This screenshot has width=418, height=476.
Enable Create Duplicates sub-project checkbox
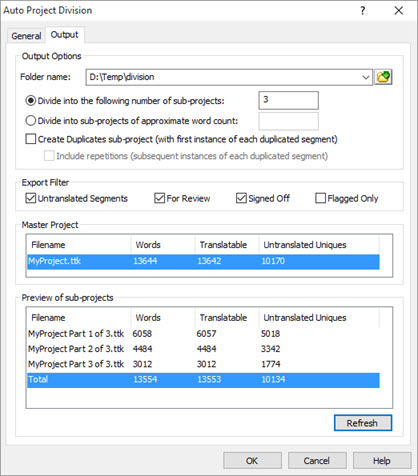click(x=31, y=139)
